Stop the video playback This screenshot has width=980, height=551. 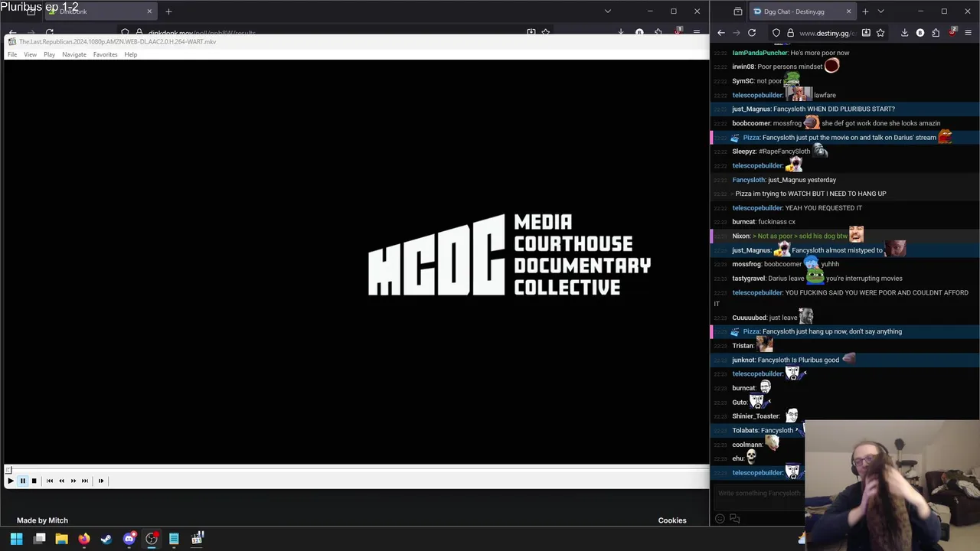point(34,481)
